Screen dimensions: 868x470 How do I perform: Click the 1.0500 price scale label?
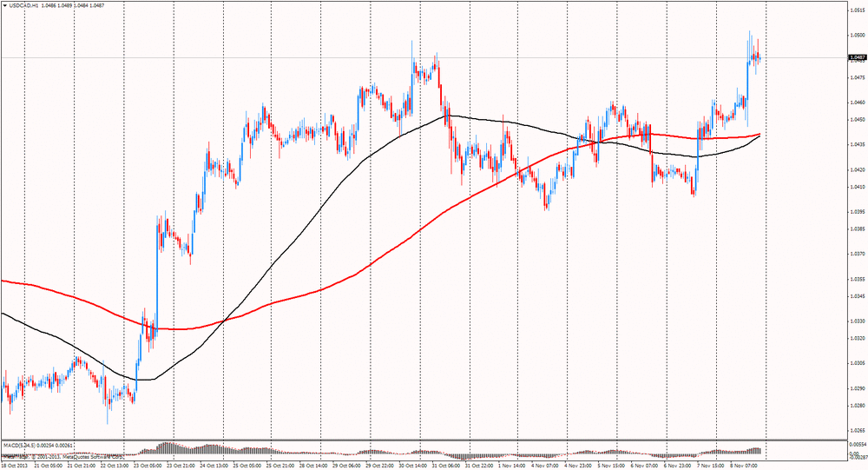coord(858,35)
